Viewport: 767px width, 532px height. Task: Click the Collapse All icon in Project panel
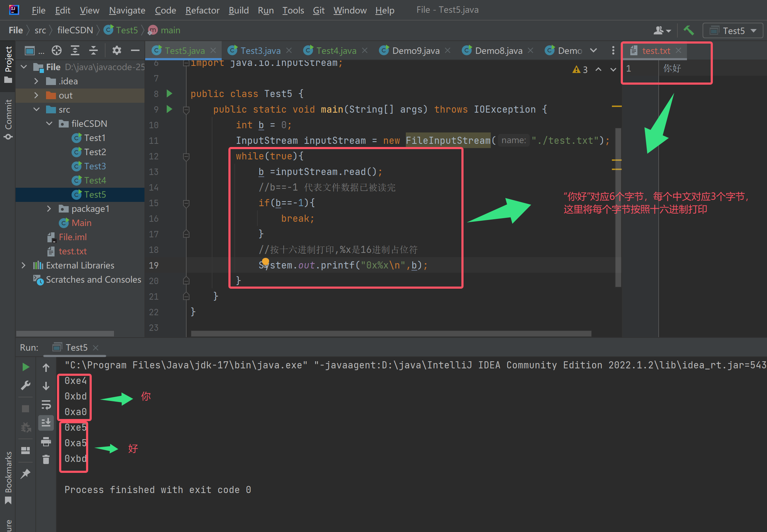click(93, 51)
